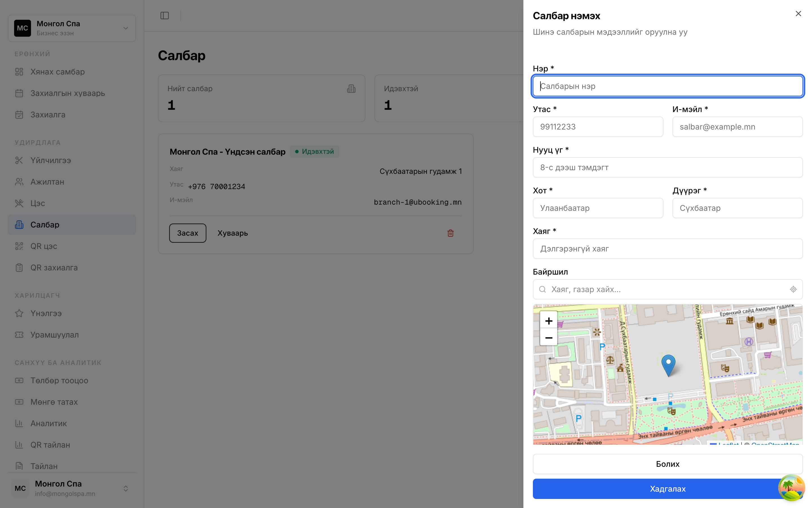812x508 pixels.
Task: Click the Нийт салбар building icon
Action: (351, 89)
